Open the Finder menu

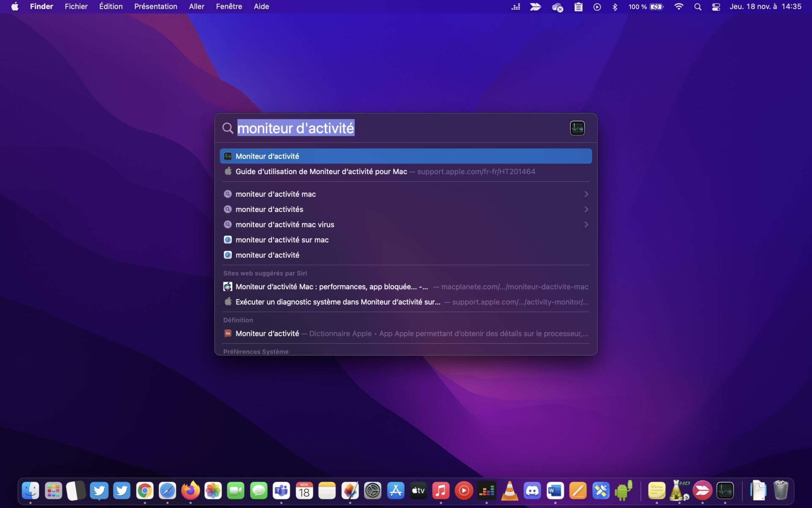tap(41, 7)
